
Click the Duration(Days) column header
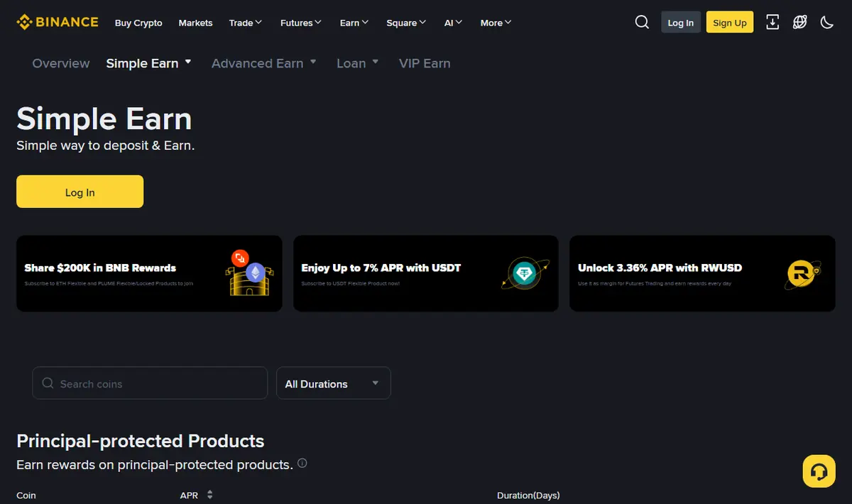(x=528, y=495)
